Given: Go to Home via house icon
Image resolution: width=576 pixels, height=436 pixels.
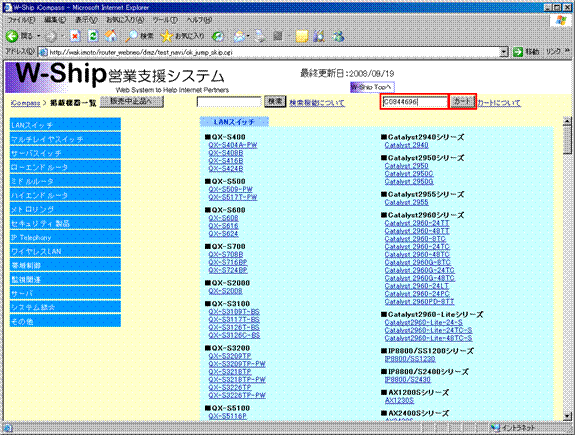Looking at the screenshot, I should (111, 36).
